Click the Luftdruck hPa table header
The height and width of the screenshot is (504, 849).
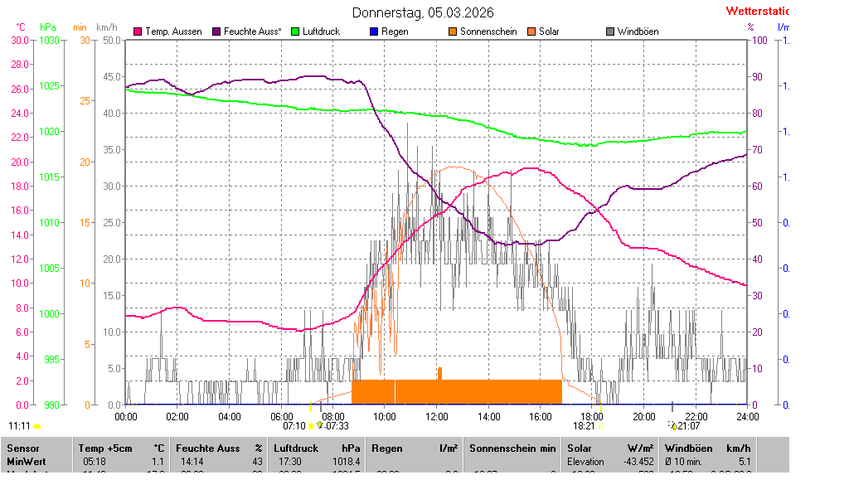[x=320, y=448]
